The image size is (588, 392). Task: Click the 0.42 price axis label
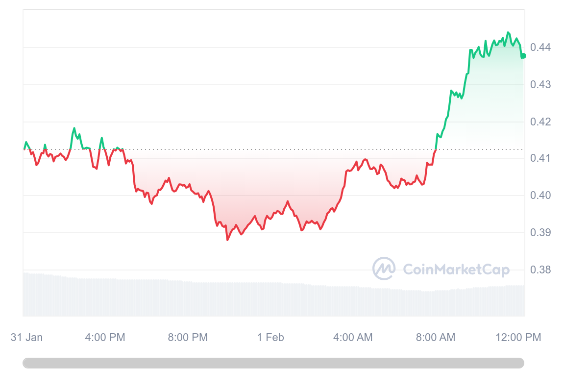tap(540, 122)
